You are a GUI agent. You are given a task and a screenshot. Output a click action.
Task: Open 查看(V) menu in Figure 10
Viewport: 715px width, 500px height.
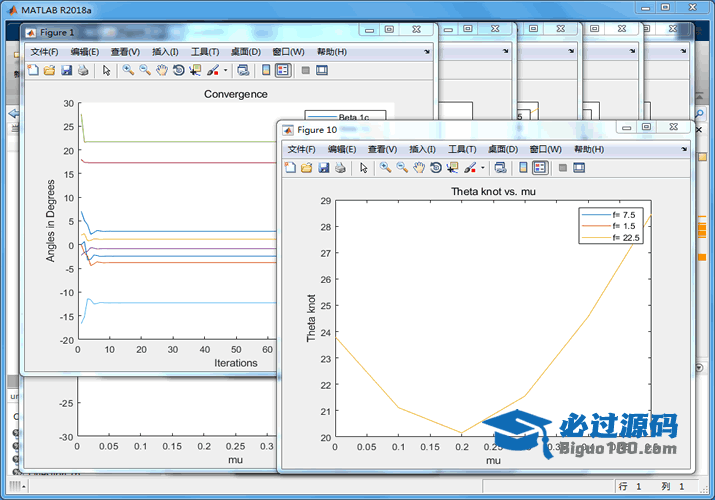(x=383, y=149)
